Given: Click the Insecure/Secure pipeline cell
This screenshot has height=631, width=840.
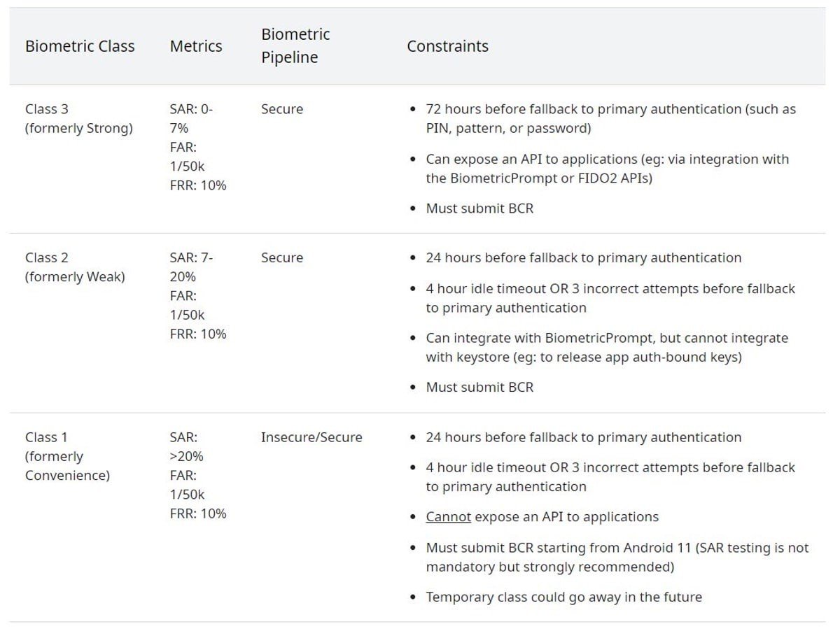Looking at the screenshot, I should [311, 437].
